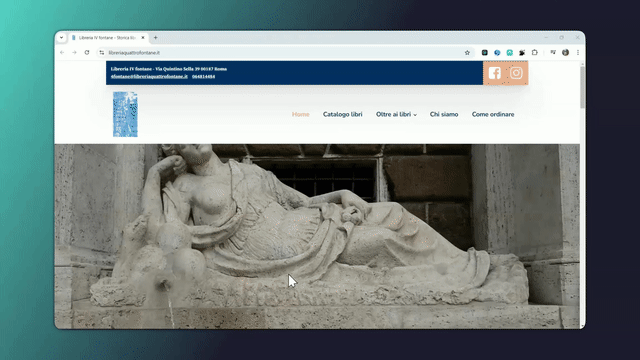Open a new browser tab
Screen dimensions: 640x360
point(156,38)
